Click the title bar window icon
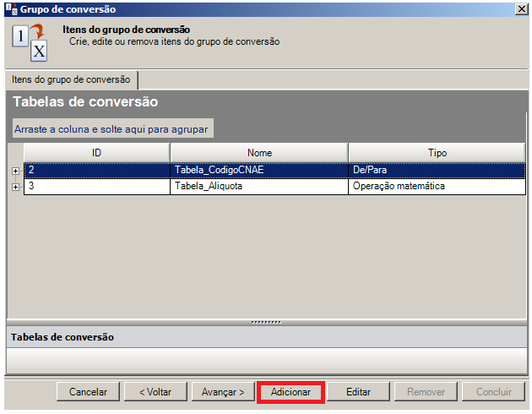The width and height of the screenshot is (532, 414). 12,9
